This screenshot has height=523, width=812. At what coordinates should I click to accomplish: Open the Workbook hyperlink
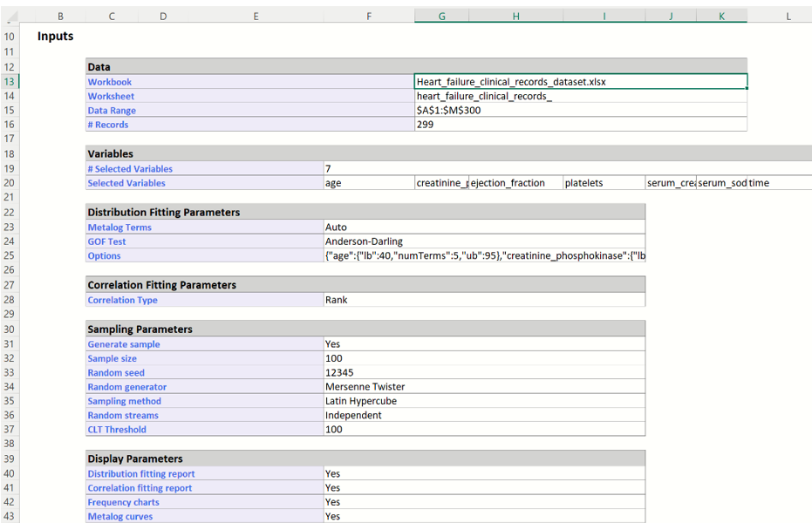110,81
